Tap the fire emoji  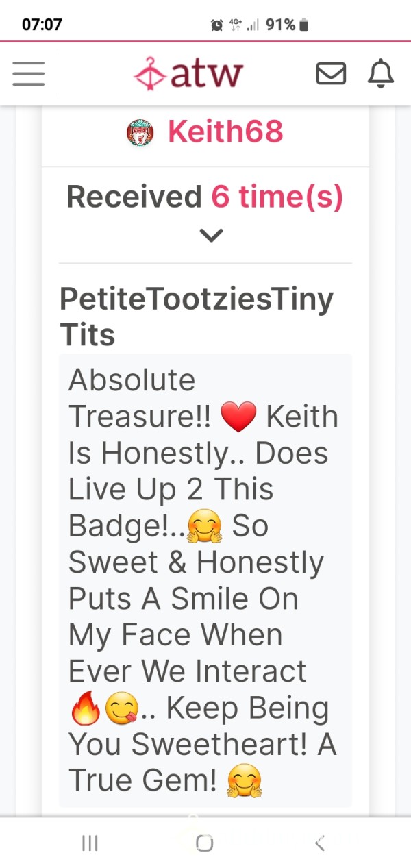point(86,708)
